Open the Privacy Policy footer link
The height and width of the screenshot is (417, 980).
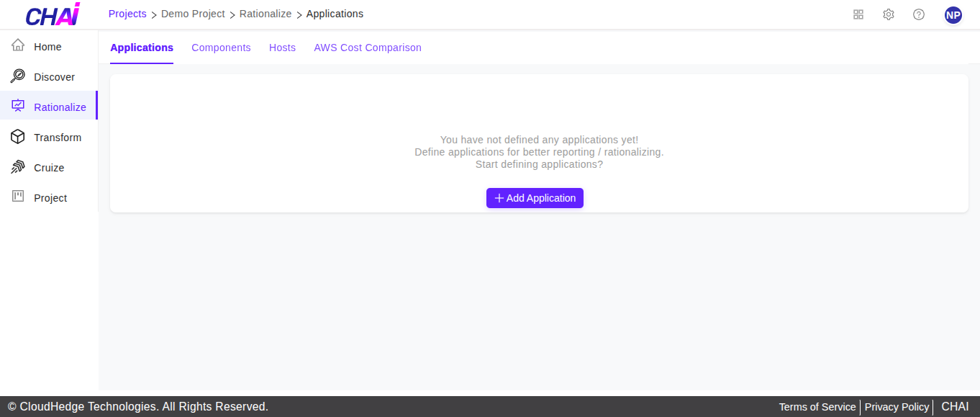(x=897, y=407)
